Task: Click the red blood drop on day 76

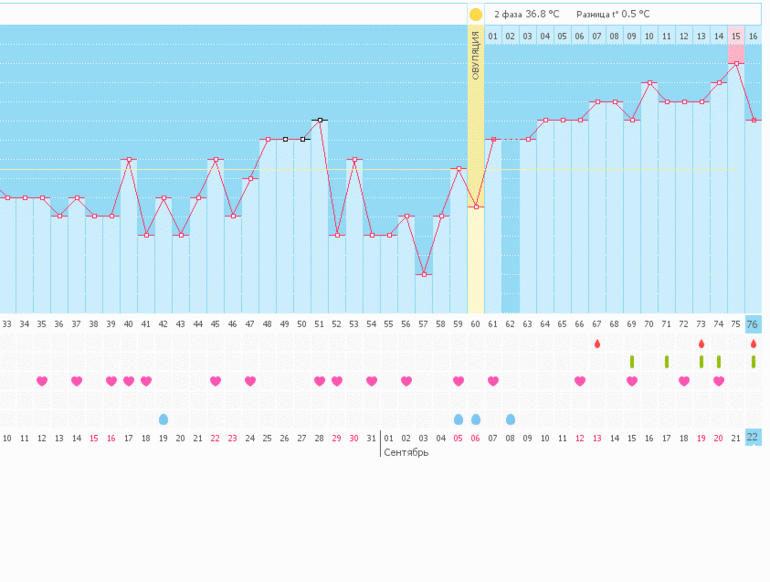Action: [753, 343]
